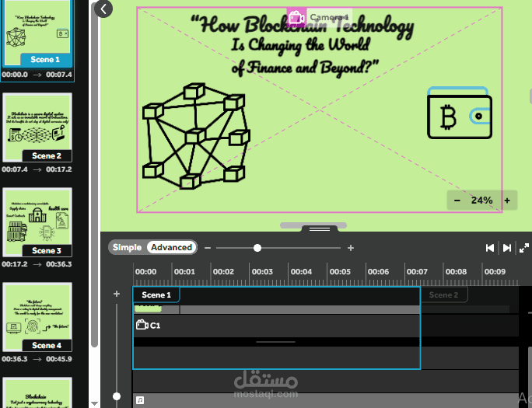Click the 00:07 mark on the timeline ruler
This screenshot has width=532, height=408.
tap(417, 271)
